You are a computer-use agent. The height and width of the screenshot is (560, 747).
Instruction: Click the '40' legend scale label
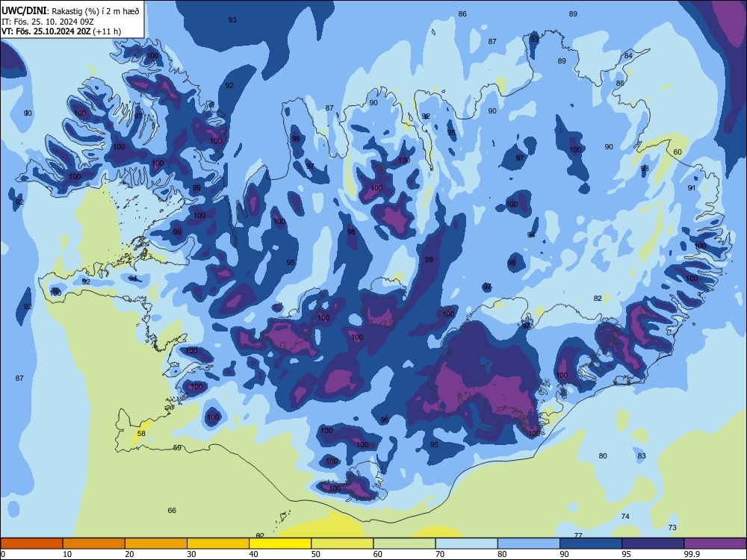pos(253,554)
